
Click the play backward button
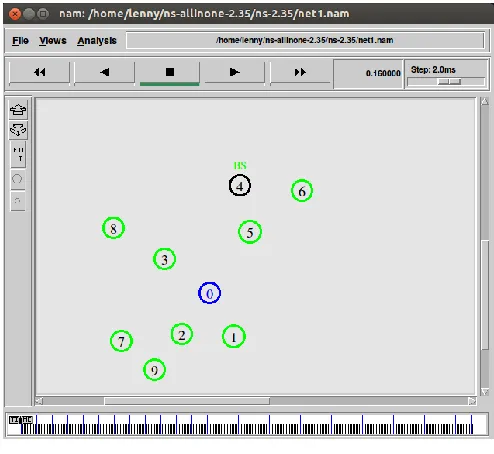tap(105, 72)
